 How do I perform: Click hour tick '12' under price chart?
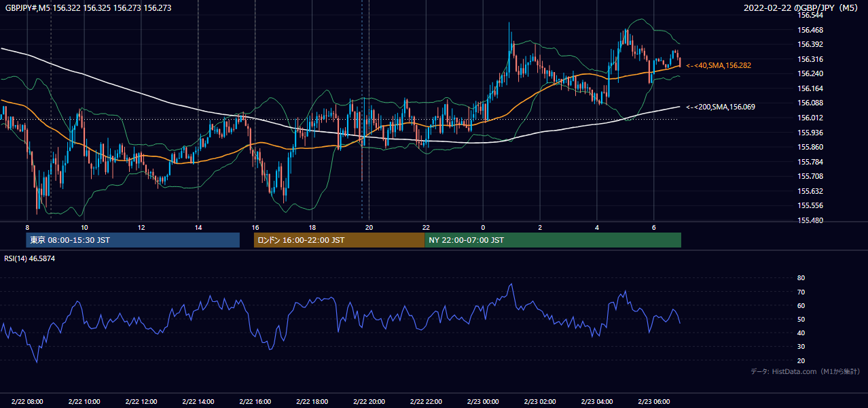tap(141, 227)
